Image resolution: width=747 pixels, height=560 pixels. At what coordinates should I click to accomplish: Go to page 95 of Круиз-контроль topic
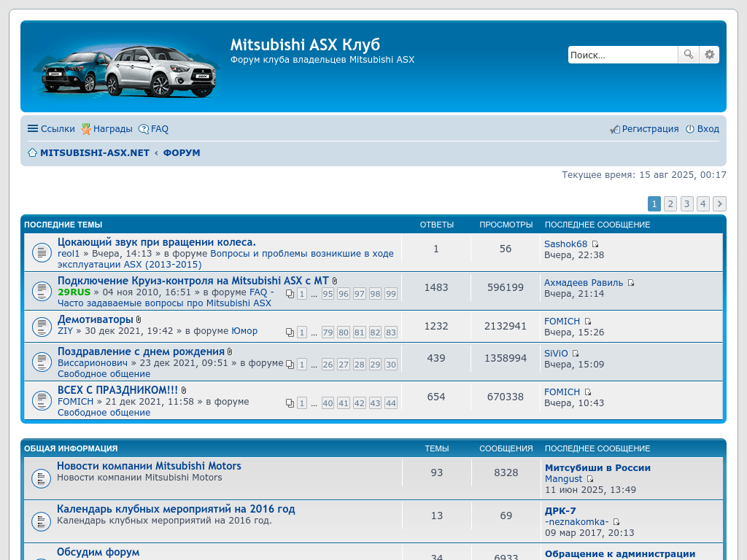tap(328, 294)
